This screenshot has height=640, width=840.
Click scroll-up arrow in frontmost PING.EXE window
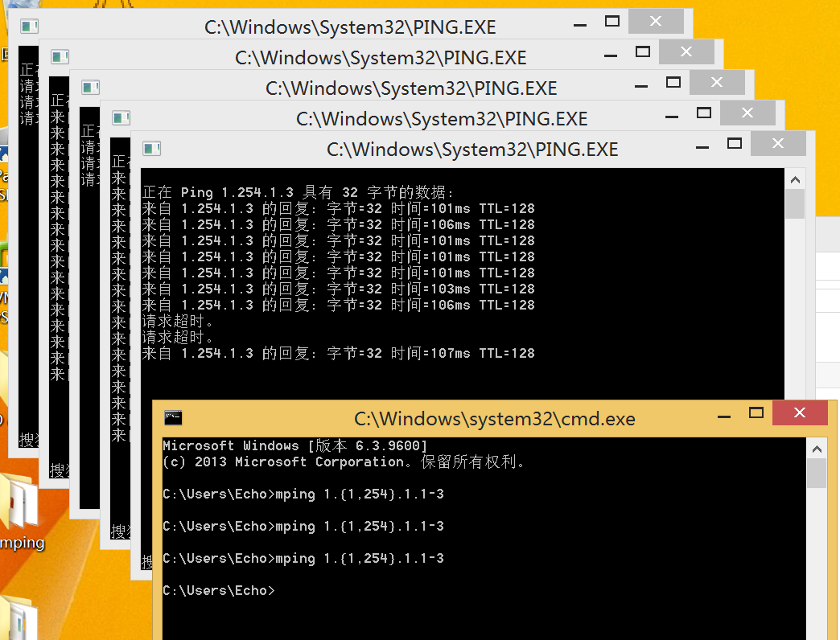tap(796, 180)
